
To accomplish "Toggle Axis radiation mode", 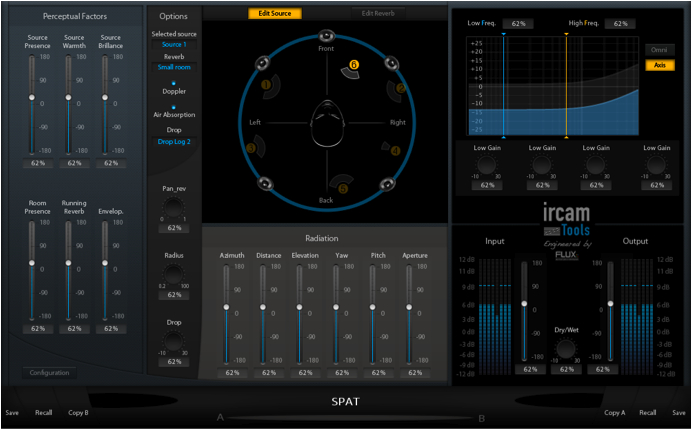I will coord(660,65).
